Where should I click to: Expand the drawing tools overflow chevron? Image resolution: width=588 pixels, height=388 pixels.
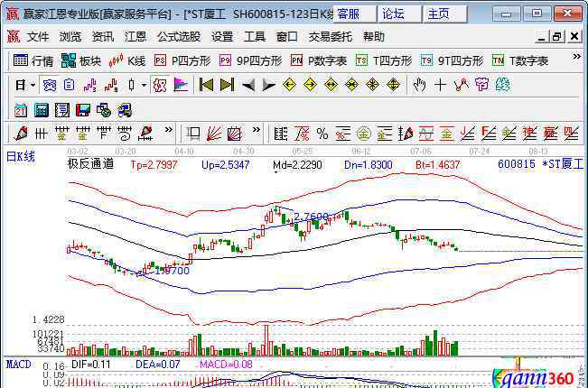[x=168, y=130]
